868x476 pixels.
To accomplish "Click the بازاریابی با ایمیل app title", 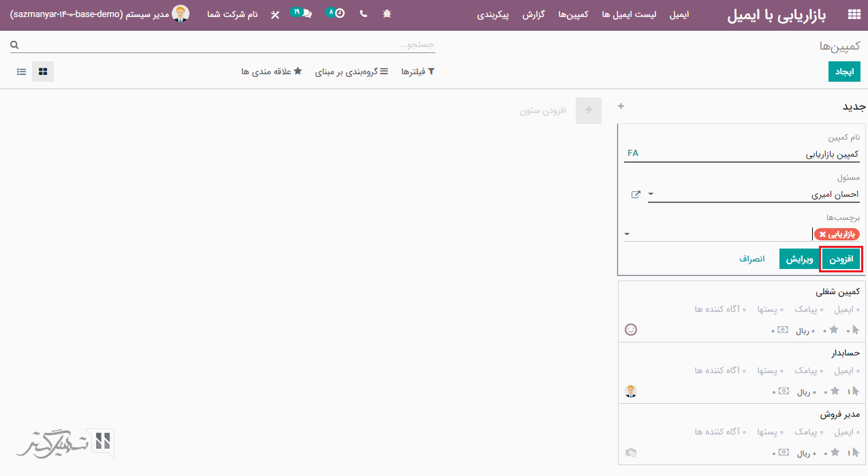I will [x=777, y=15].
